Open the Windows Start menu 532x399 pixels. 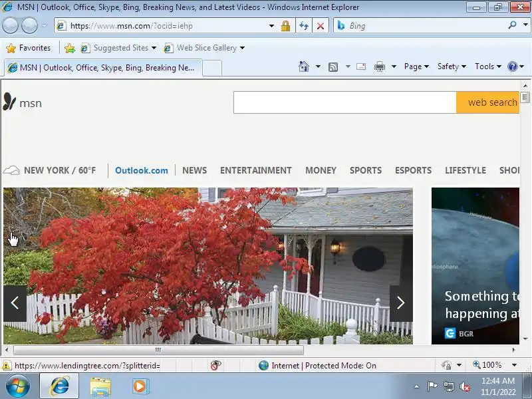[x=18, y=386]
